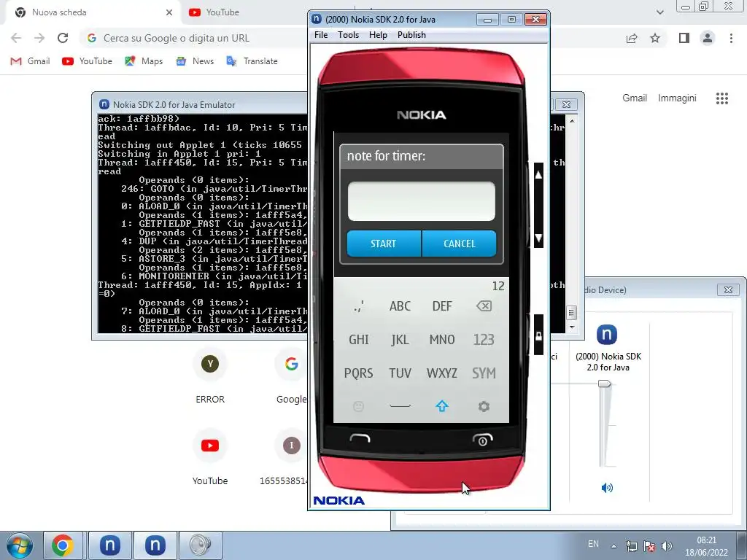Tap the GHI key on phone keypad
The height and width of the screenshot is (560, 747).
pos(358,340)
